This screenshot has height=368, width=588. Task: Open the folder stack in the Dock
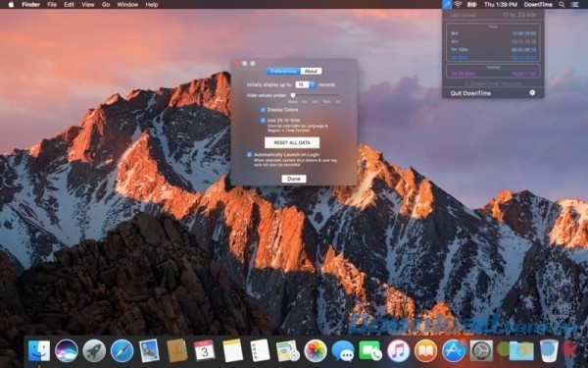[x=521, y=350]
